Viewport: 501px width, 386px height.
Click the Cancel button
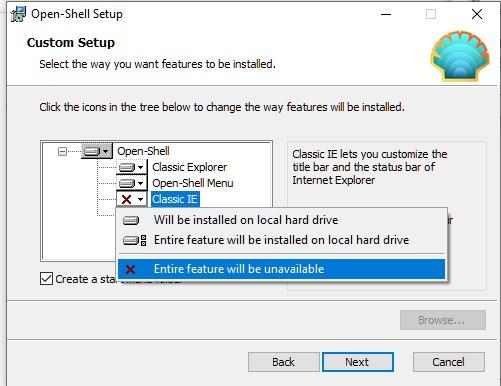pyautogui.click(x=449, y=362)
